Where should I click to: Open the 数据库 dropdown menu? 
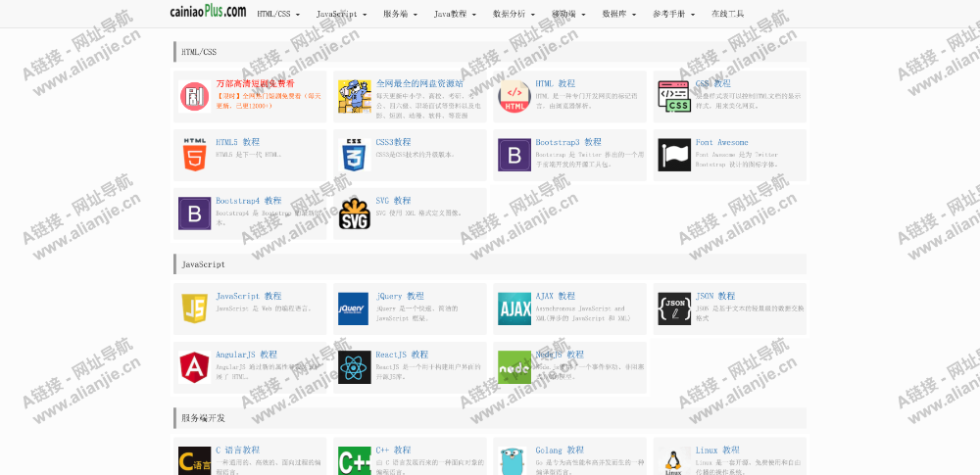tap(619, 14)
